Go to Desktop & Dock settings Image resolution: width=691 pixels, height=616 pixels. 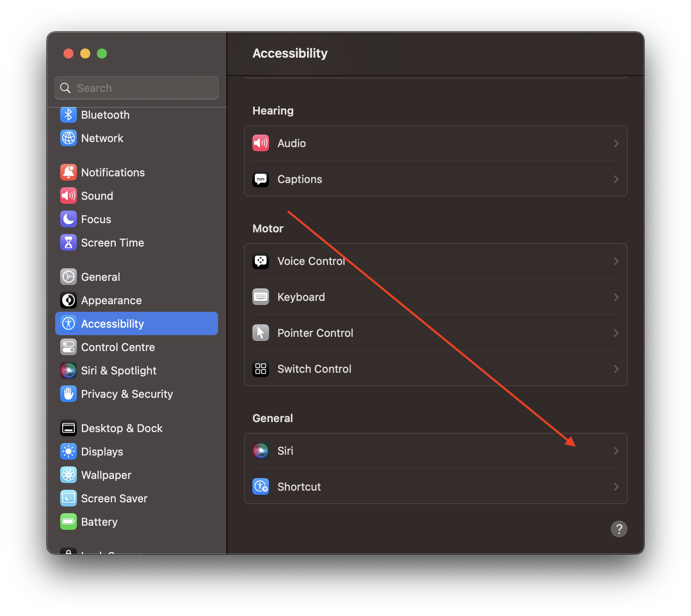pyautogui.click(x=122, y=428)
